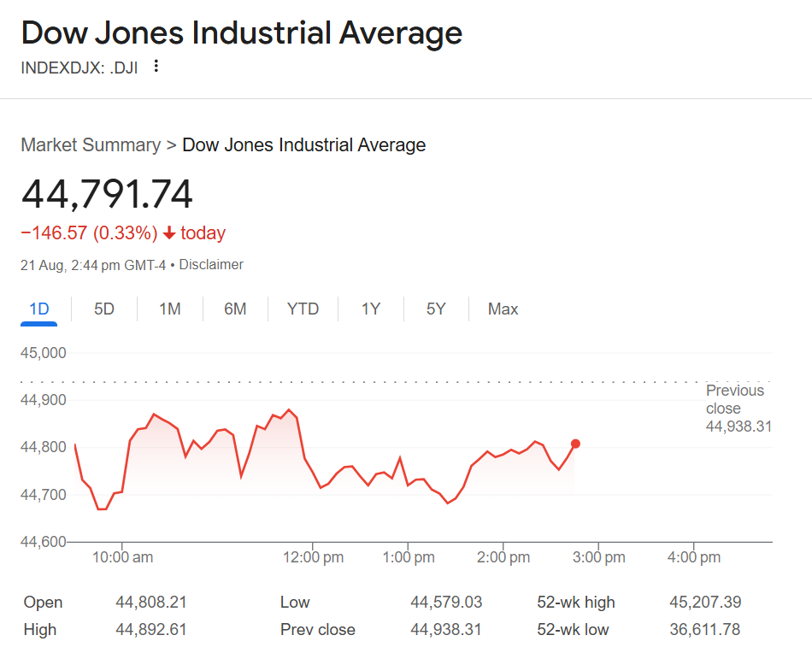Click the current price marker dot on the chart
The width and height of the screenshot is (812, 653).
pos(575,444)
